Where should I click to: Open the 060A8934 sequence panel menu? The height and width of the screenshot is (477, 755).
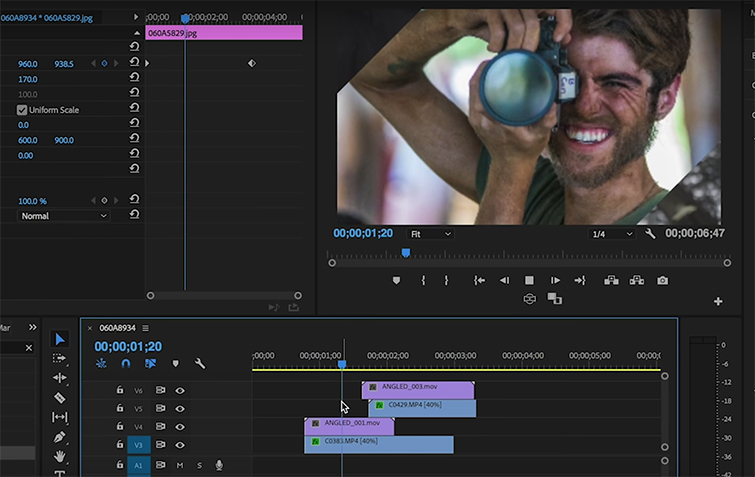pyautogui.click(x=145, y=328)
